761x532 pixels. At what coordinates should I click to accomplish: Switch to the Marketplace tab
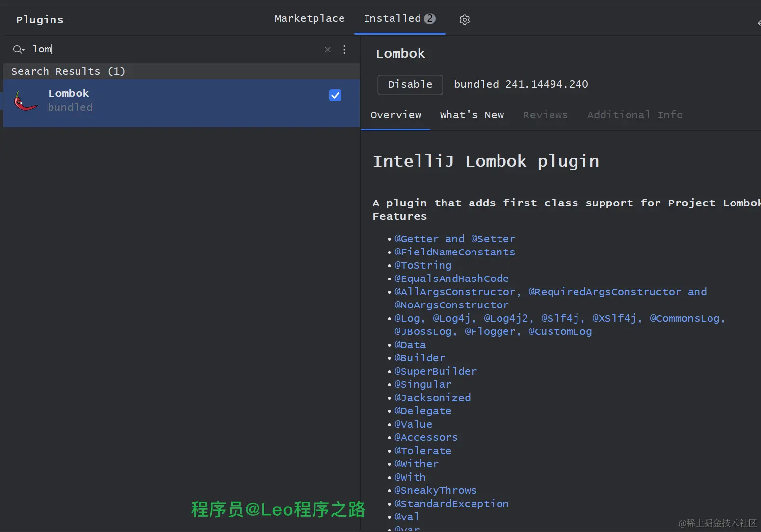point(310,18)
